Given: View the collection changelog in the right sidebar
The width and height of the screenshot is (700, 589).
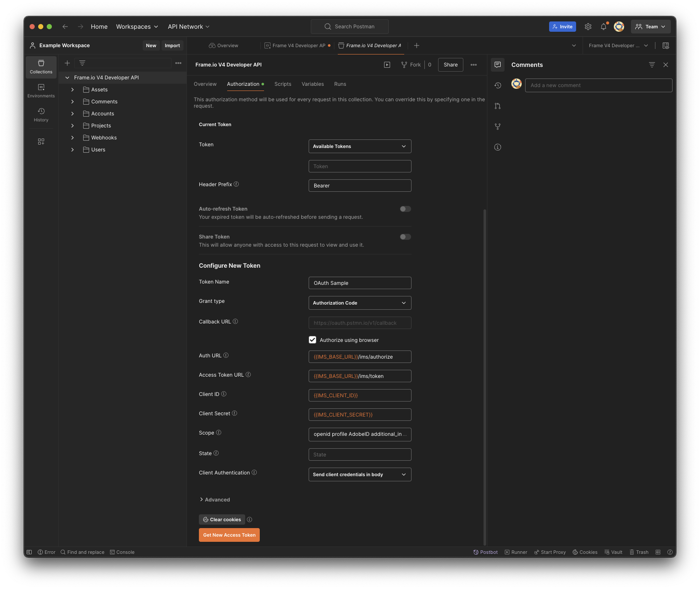Looking at the screenshot, I should pyautogui.click(x=498, y=85).
